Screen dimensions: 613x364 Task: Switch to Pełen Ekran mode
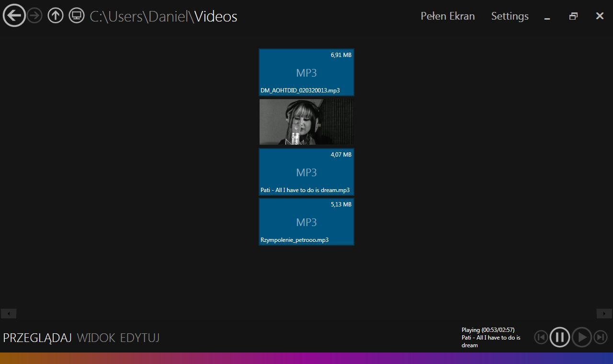click(448, 16)
